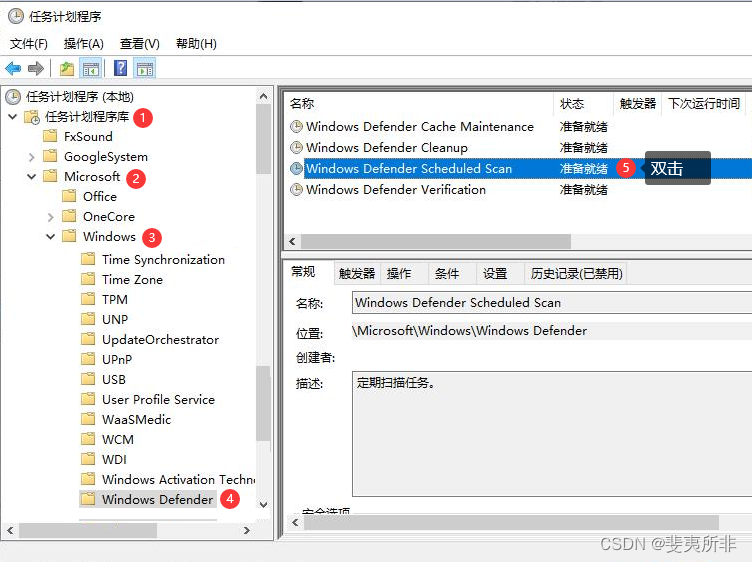Viewport: 752px width, 562px height.
Task: Select the WDI folder
Action: coord(114,459)
